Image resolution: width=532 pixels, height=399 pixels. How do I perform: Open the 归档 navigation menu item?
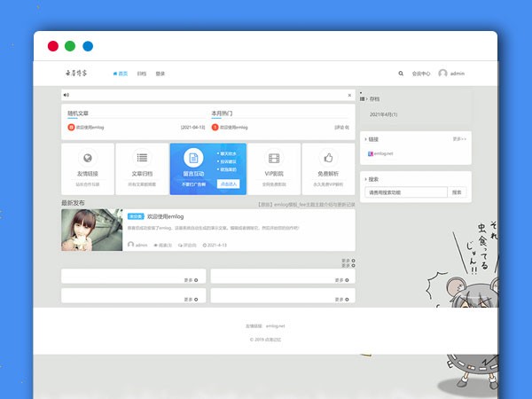pyautogui.click(x=142, y=74)
